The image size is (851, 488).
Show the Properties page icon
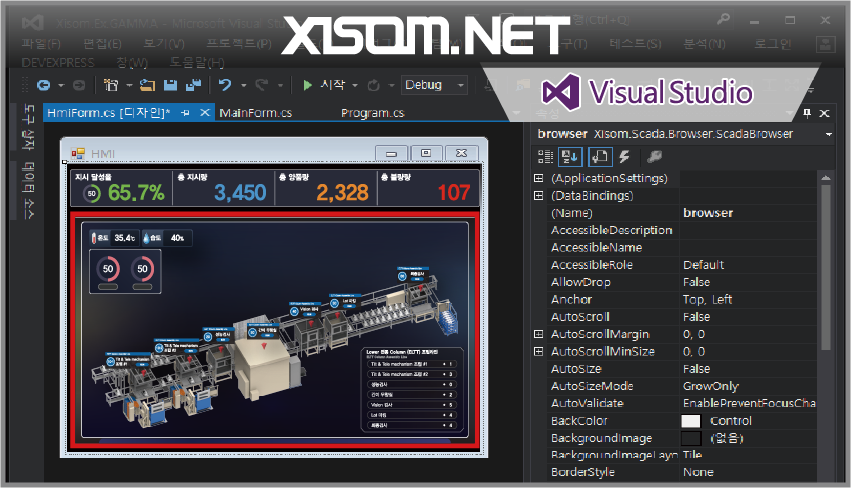click(600, 157)
